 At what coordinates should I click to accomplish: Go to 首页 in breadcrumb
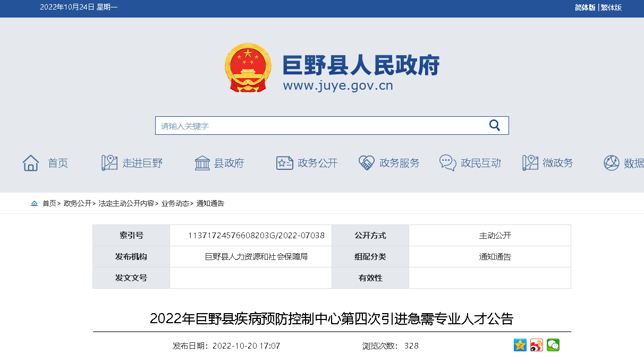tap(49, 203)
